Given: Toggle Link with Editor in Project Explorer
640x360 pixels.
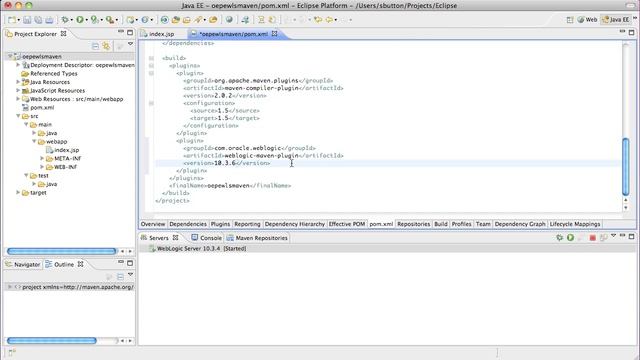Looking at the screenshot, I should point(106,47).
